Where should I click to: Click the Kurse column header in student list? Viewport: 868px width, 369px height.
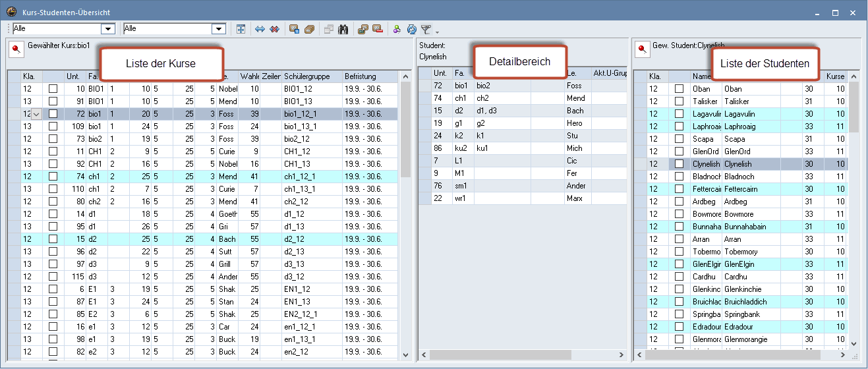(835, 76)
